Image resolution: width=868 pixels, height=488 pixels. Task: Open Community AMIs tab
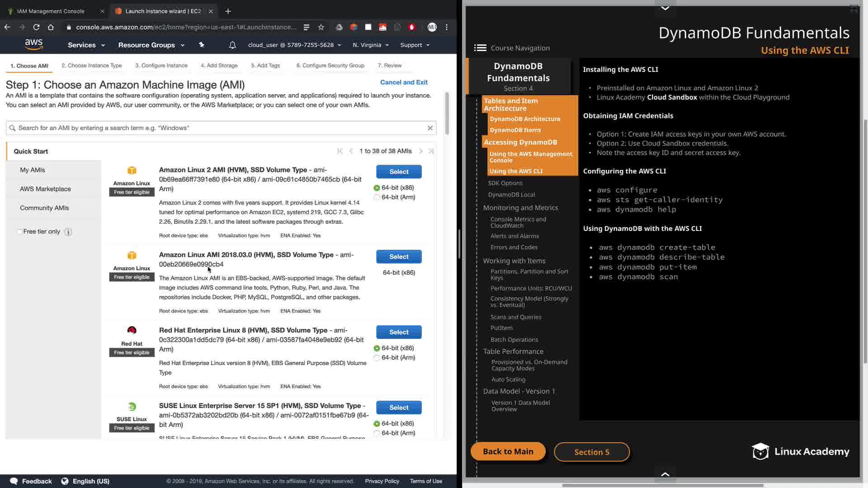(x=44, y=208)
